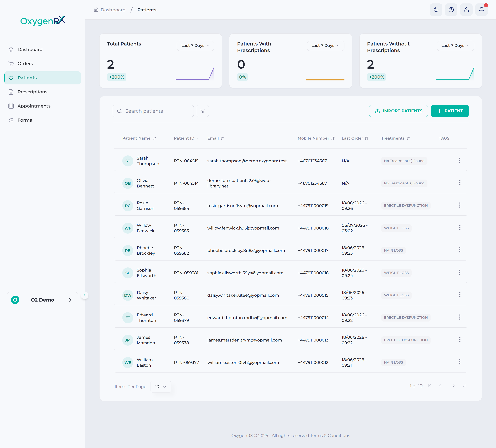Click the OxygenRX logo
The height and width of the screenshot is (448, 496).
click(43, 21)
